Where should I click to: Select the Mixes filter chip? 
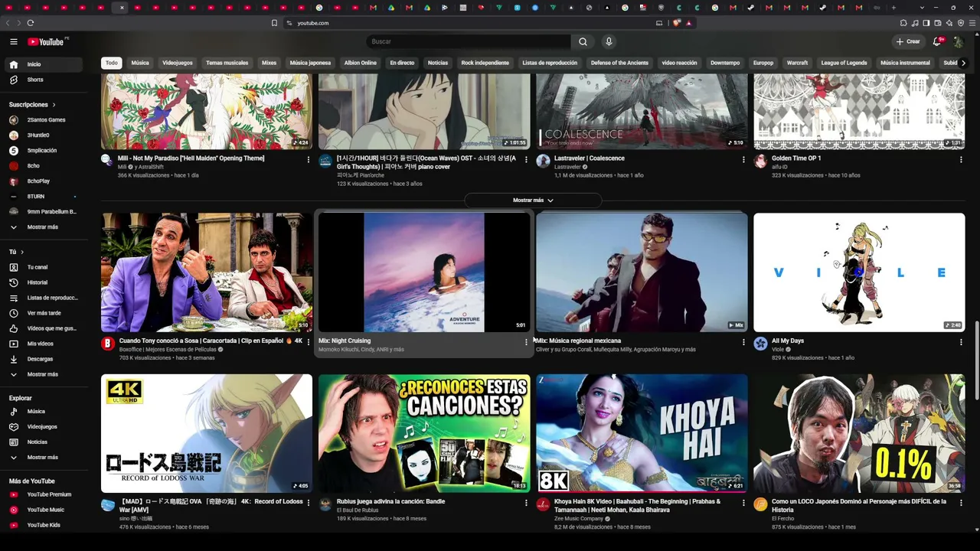tap(269, 63)
